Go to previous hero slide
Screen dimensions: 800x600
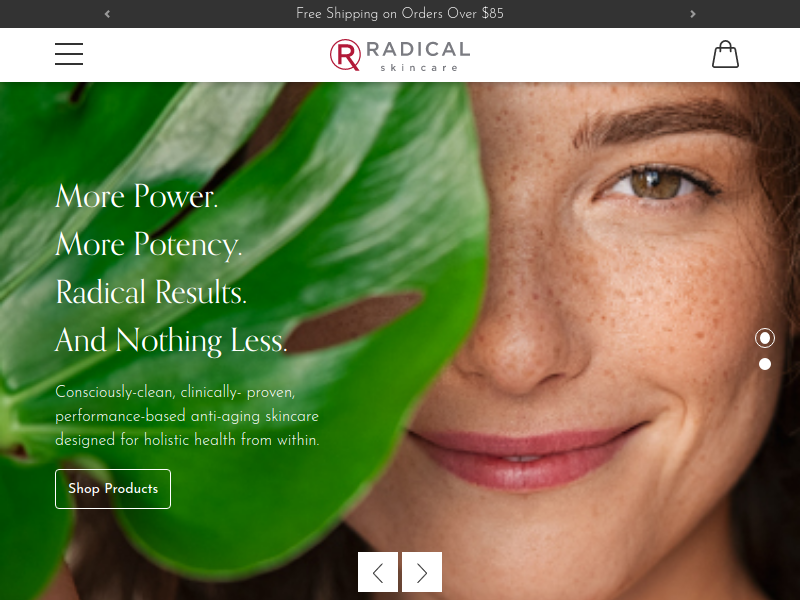(x=378, y=572)
